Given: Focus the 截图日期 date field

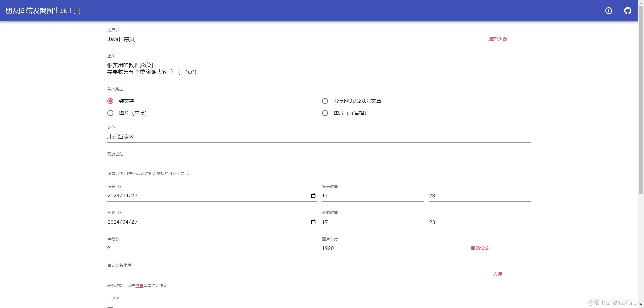Looking at the screenshot, I should click(212, 222).
